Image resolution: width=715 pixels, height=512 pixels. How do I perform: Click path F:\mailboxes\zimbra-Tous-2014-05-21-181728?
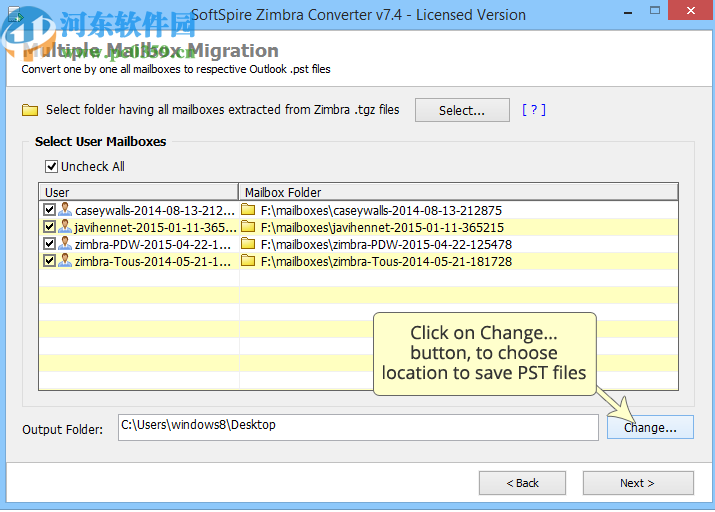pos(386,261)
